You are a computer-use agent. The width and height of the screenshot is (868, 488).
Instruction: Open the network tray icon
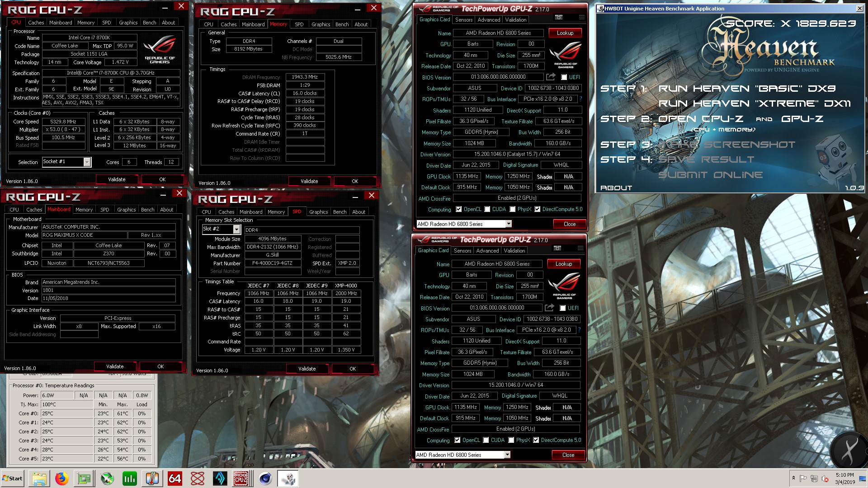814,479
